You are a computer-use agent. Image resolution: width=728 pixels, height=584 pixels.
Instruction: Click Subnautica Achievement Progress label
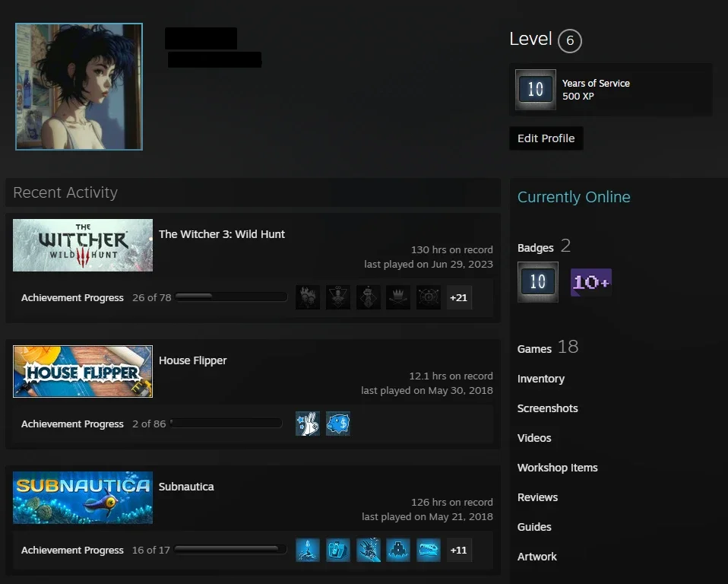point(72,551)
